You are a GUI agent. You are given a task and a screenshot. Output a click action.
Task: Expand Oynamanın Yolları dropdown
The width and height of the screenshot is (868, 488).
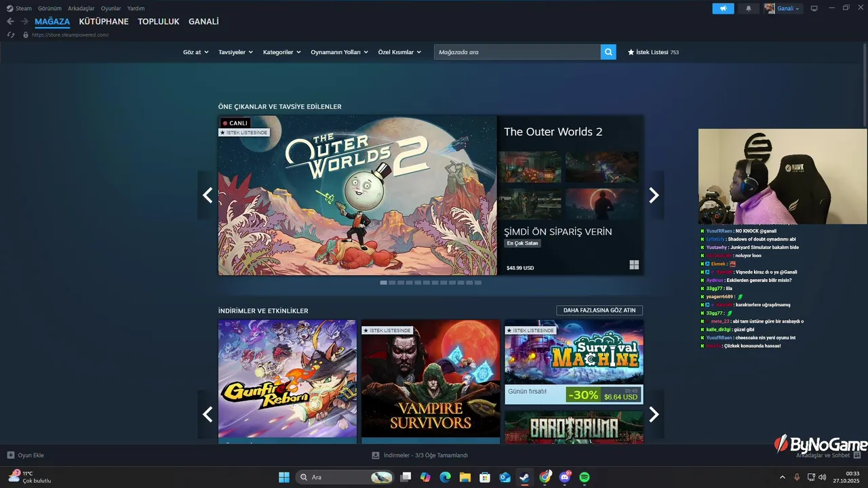click(339, 52)
